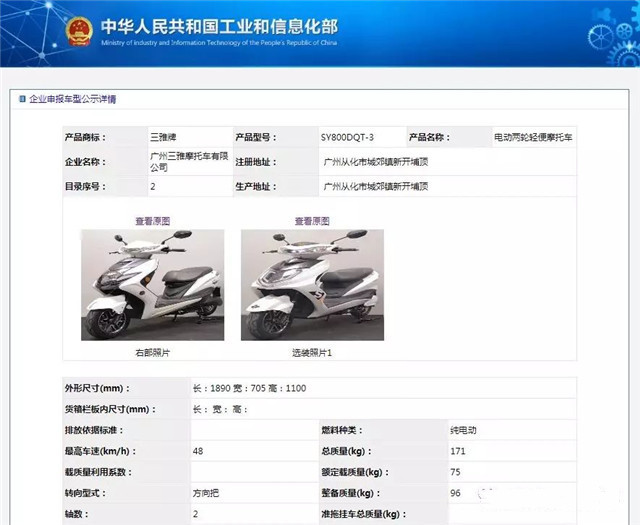Click the 生产地址 address value
The image size is (640, 525).
coord(376,187)
